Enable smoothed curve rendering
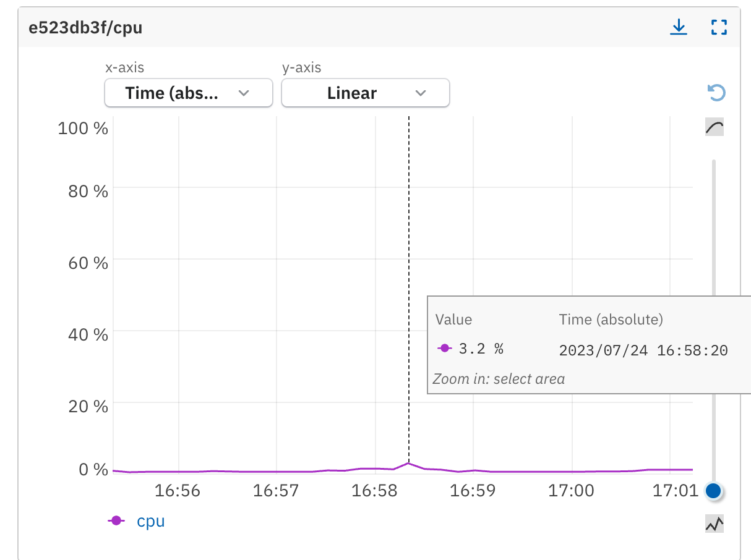Image resolution: width=751 pixels, height=560 pixels. tap(713, 126)
